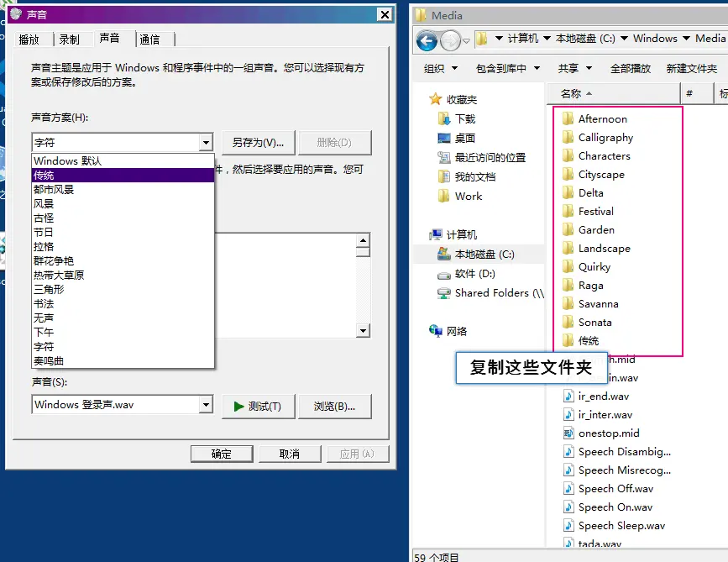Image resolution: width=728 pixels, height=562 pixels.
Task: Click the ir_end.wav audio file icon
Action: pyautogui.click(x=568, y=397)
